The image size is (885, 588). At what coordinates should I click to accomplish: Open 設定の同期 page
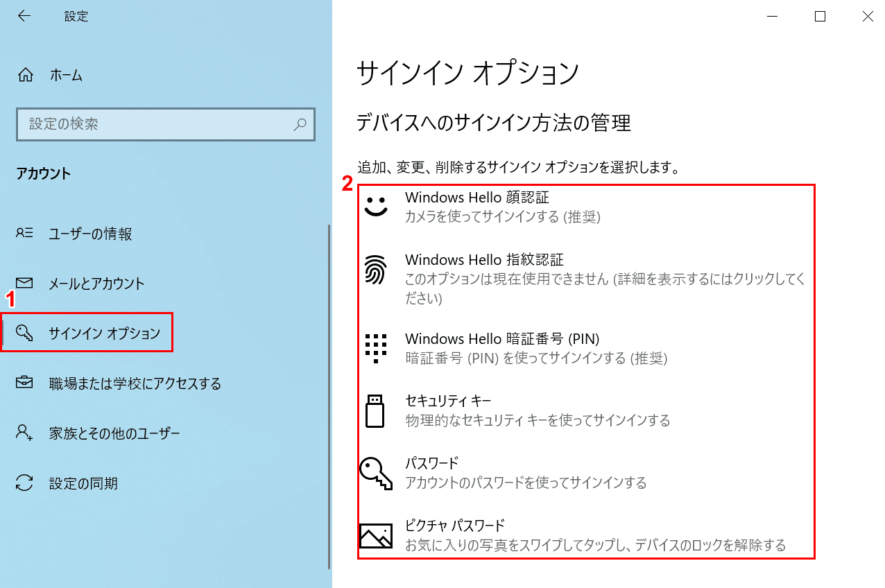(83, 483)
